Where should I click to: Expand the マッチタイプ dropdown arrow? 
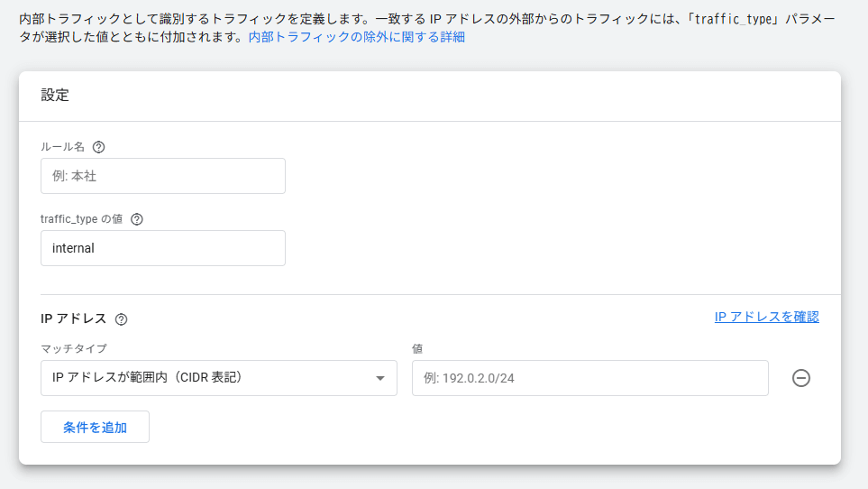tap(380, 378)
